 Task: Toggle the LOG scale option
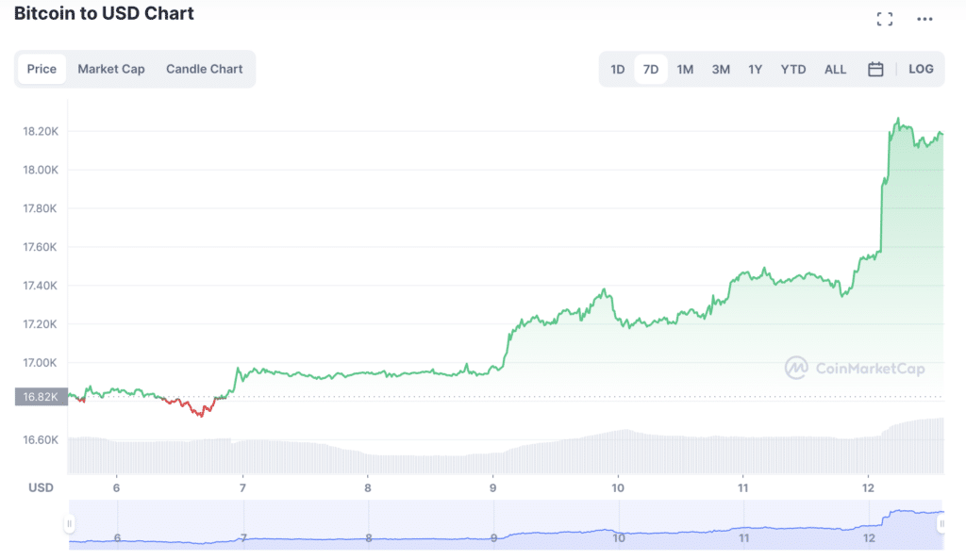(x=921, y=69)
